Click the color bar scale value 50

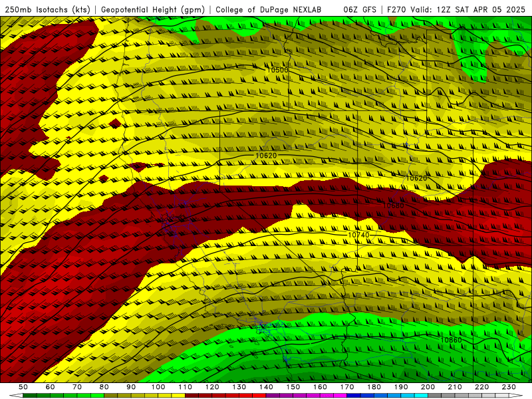[x=23, y=387]
